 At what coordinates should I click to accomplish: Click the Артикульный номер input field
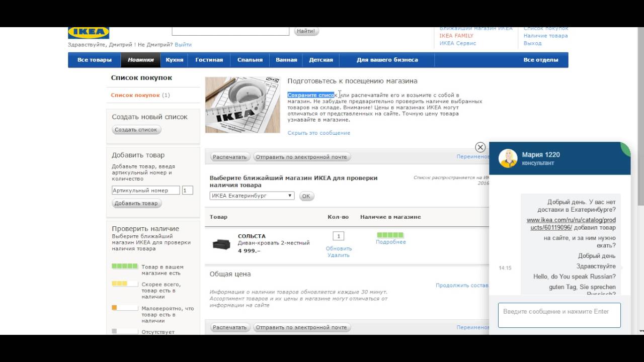click(146, 191)
